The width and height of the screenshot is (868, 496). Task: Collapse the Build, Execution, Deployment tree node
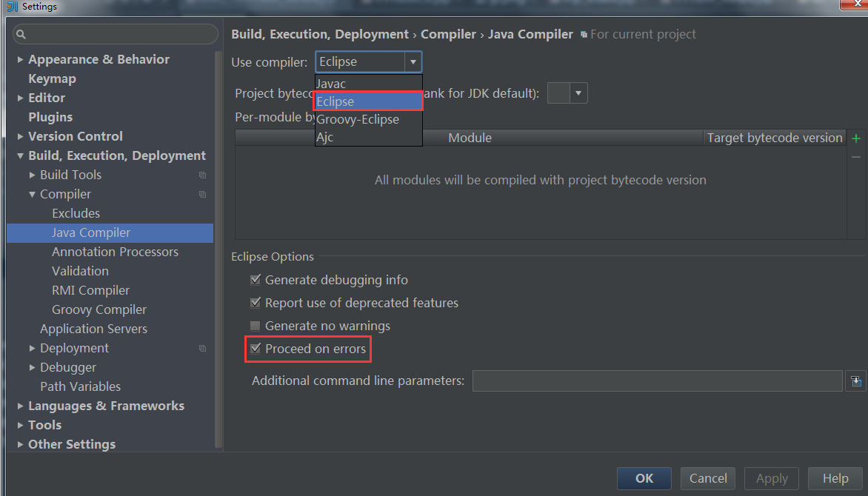20,156
